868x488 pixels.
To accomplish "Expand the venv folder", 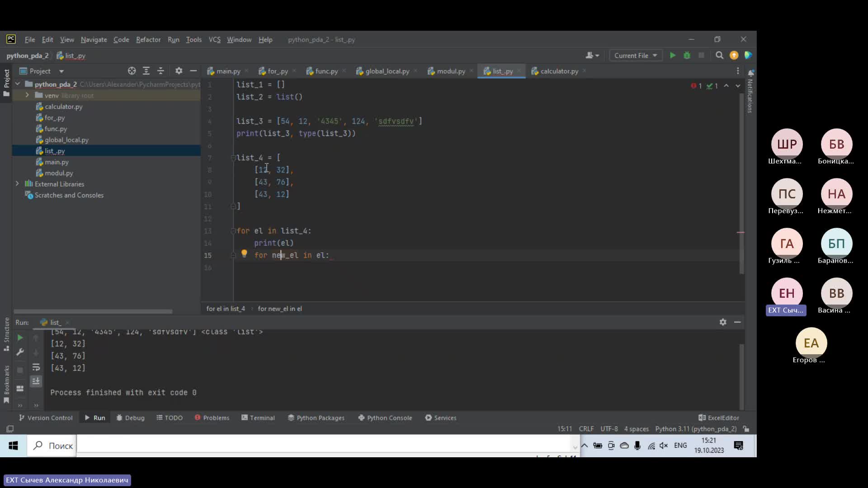I will coord(27,95).
